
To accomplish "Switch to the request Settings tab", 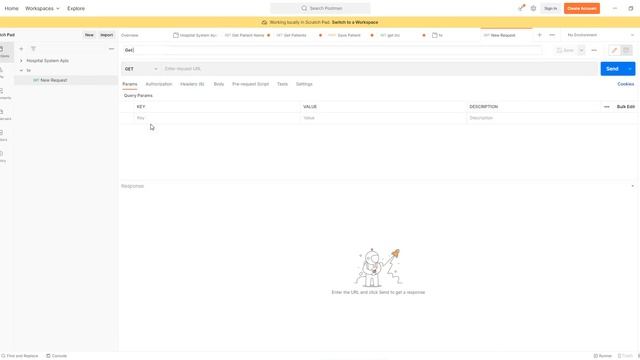I will tap(304, 84).
